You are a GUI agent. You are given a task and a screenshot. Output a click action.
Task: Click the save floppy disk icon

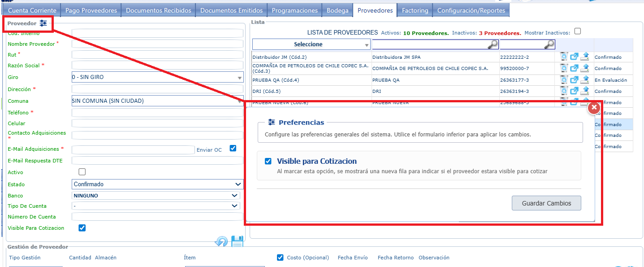(237, 241)
